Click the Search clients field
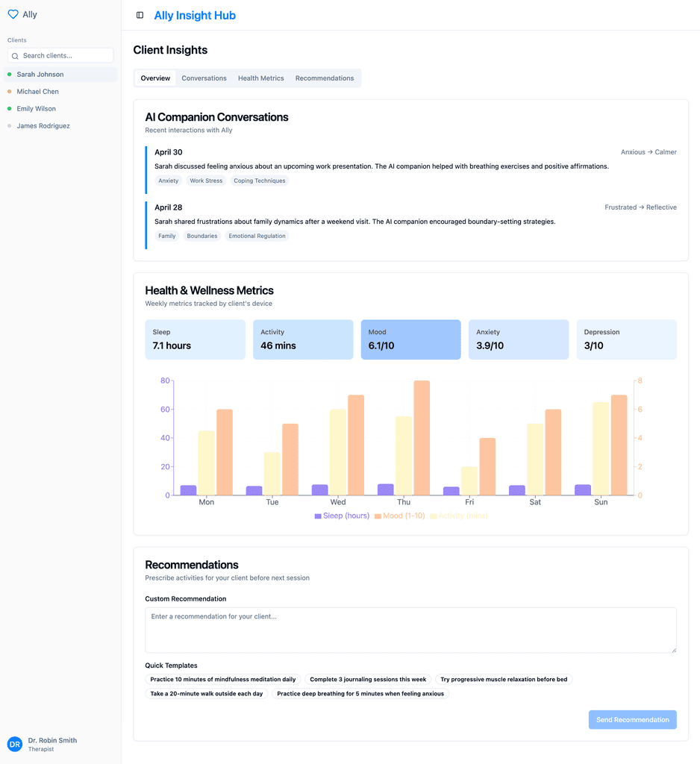 pos(60,55)
